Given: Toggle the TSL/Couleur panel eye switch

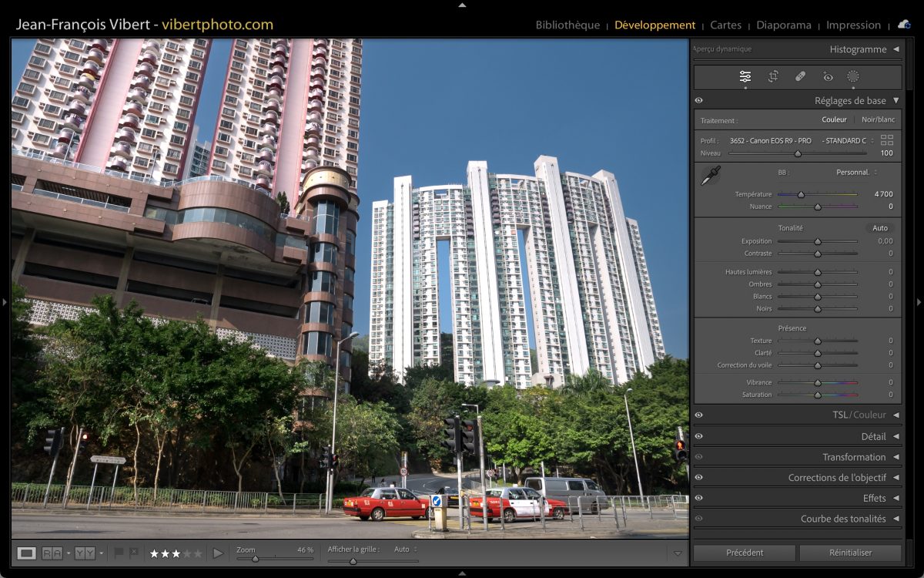Looking at the screenshot, I should tap(699, 415).
